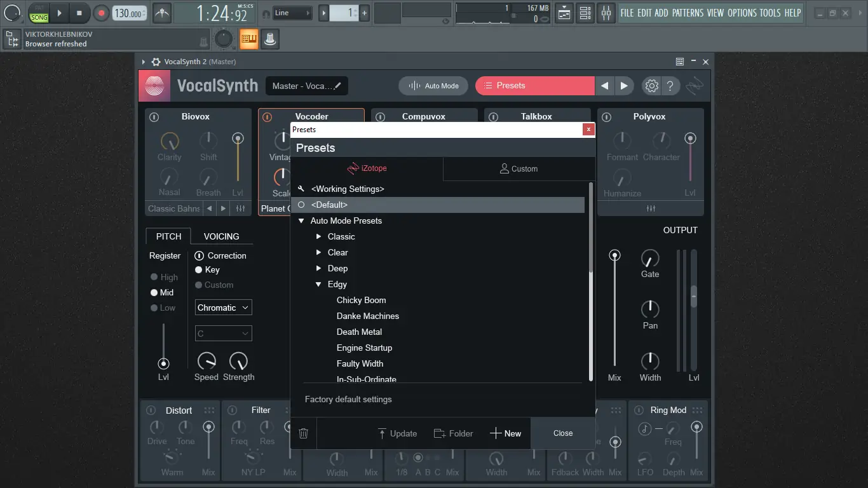
Task: Open the PATTERNS menu
Action: (688, 13)
